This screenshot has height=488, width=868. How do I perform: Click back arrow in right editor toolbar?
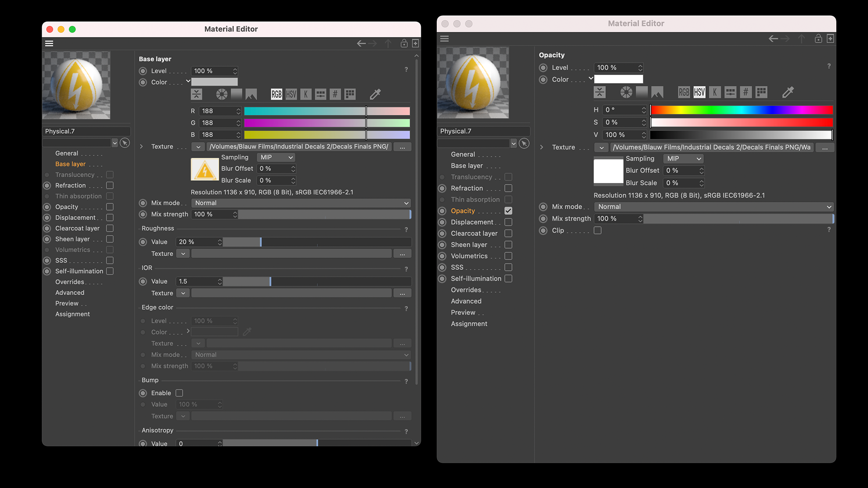click(773, 38)
